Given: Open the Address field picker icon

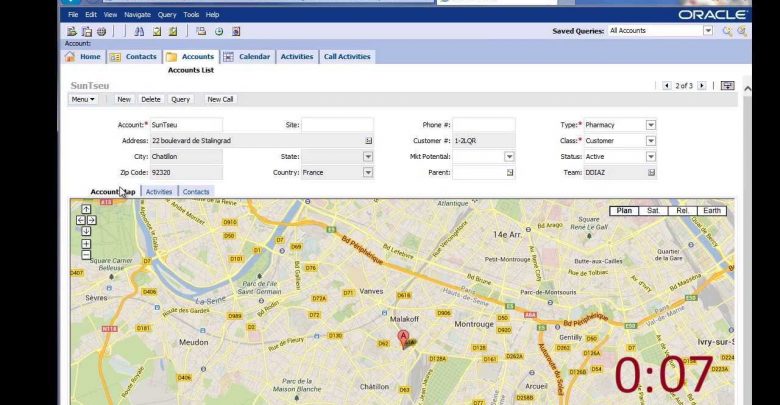Looking at the screenshot, I should point(369,141).
